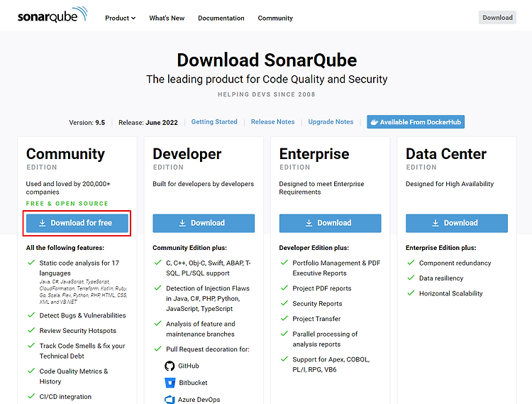Click checkmark beside Track Code Smells
The image size is (532, 404).
point(31,345)
